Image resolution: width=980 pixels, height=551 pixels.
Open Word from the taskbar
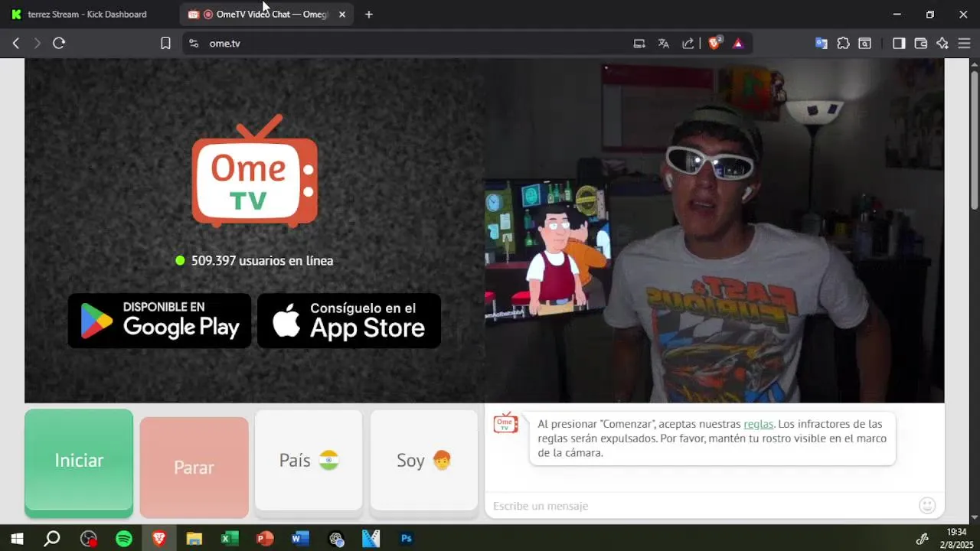300,539
